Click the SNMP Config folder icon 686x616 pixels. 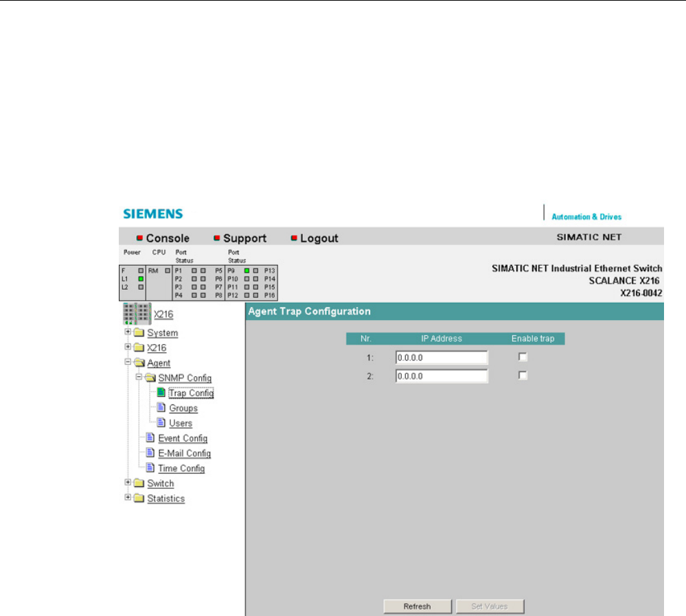[x=150, y=378]
